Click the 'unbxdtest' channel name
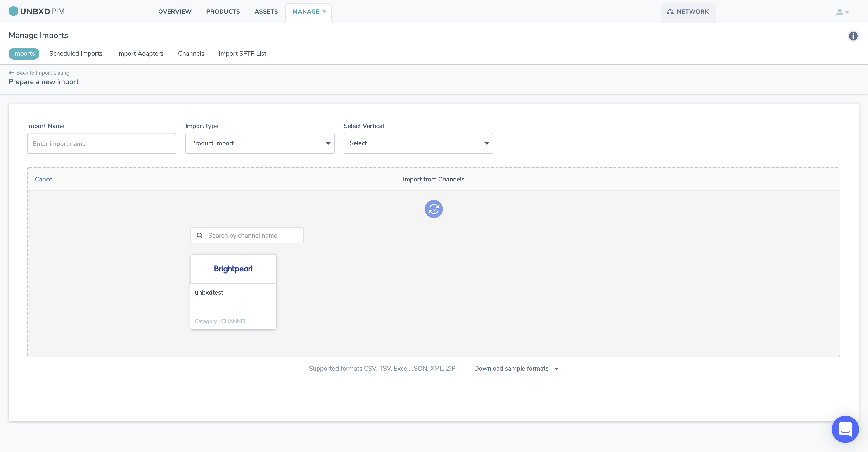 [209, 293]
